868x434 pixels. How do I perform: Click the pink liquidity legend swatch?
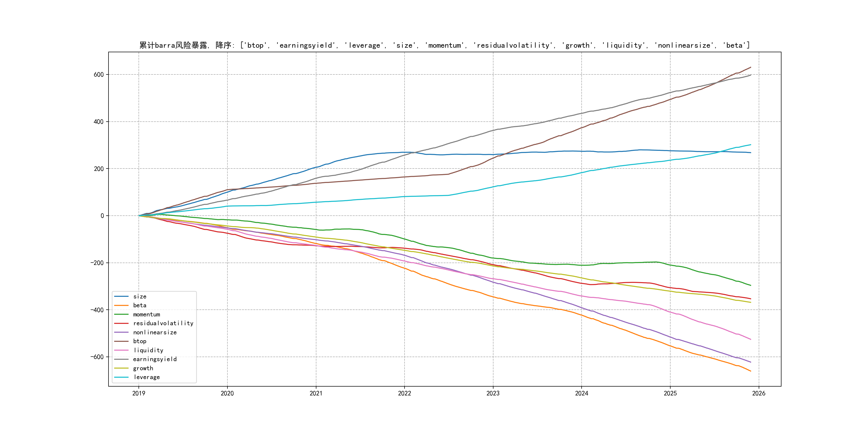tap(121, 350)
